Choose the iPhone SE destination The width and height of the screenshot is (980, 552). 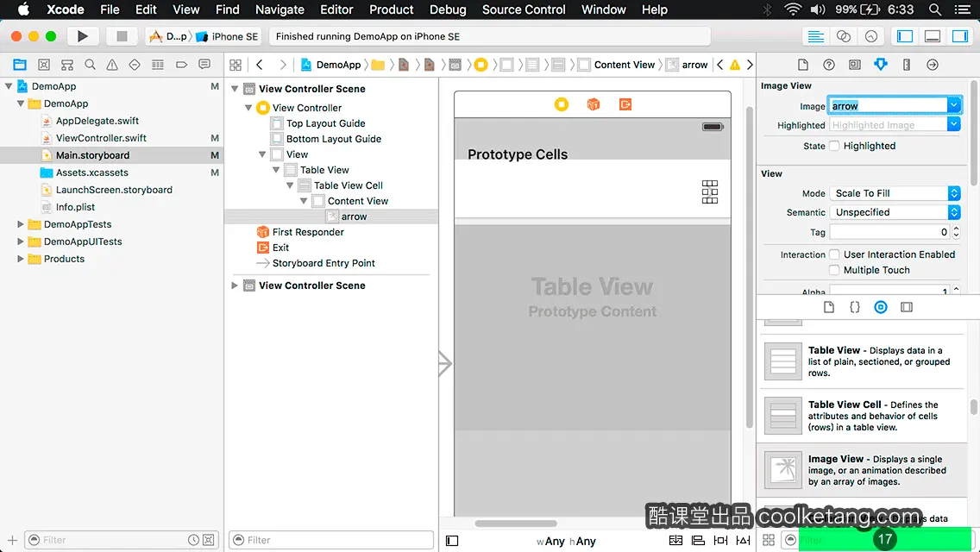[228, 36]
